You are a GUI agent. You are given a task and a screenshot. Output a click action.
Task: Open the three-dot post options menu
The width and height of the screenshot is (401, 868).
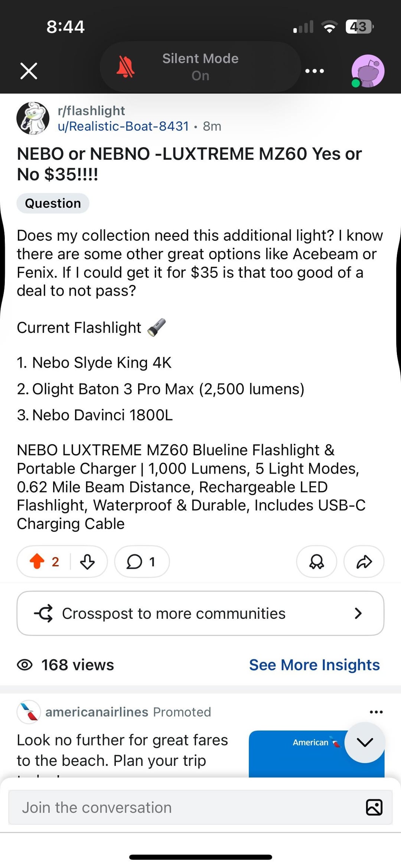pyautogui.click(x=314, y=71)
